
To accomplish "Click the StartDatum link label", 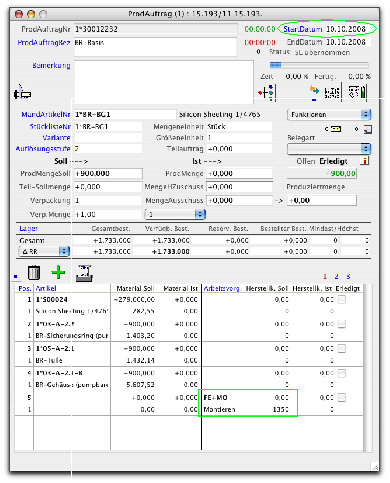I will (303, 29).
